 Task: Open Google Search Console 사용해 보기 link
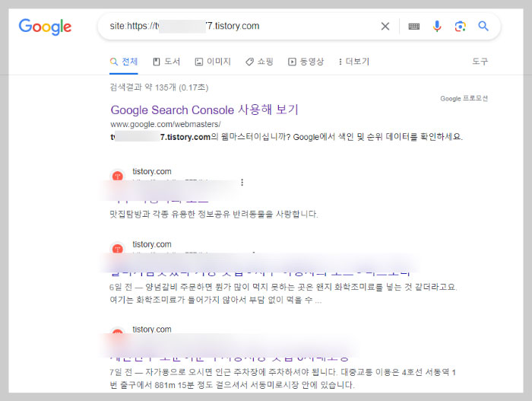(x=204, y=110)
